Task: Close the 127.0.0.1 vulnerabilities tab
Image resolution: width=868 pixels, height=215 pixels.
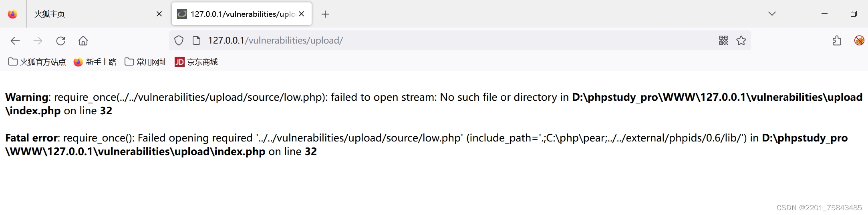Action: pyautogui.click(x=302, y=14)
